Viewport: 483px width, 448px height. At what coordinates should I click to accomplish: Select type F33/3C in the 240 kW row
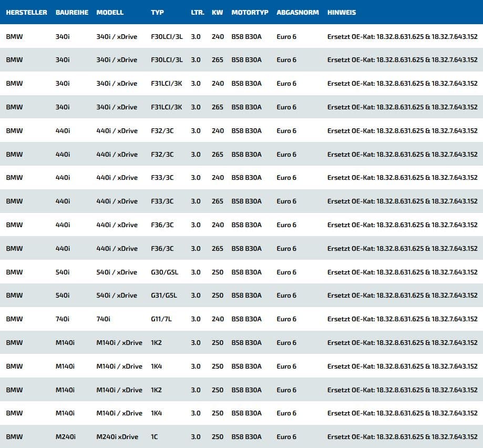click(x=162, y=178)
